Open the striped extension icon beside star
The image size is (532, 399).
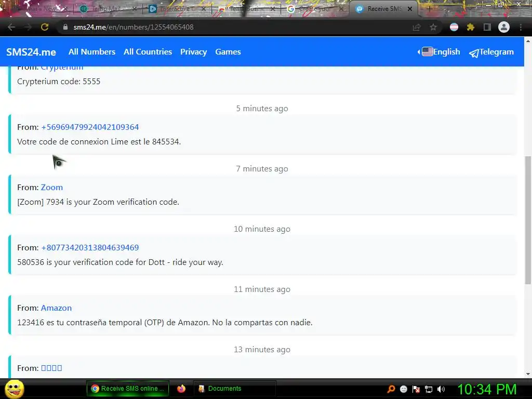pyautogui.click(x=454, y=27)
